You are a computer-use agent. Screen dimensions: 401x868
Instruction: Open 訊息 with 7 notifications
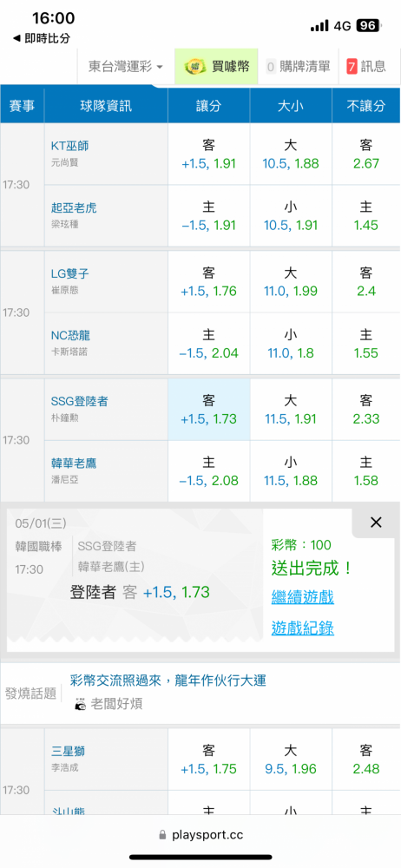pos(366,67)
